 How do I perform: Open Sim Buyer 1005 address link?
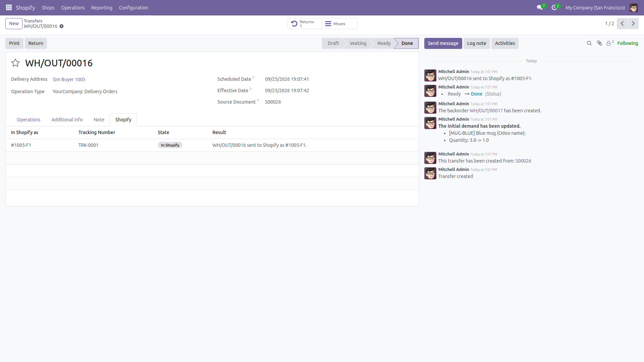(69, 79)
